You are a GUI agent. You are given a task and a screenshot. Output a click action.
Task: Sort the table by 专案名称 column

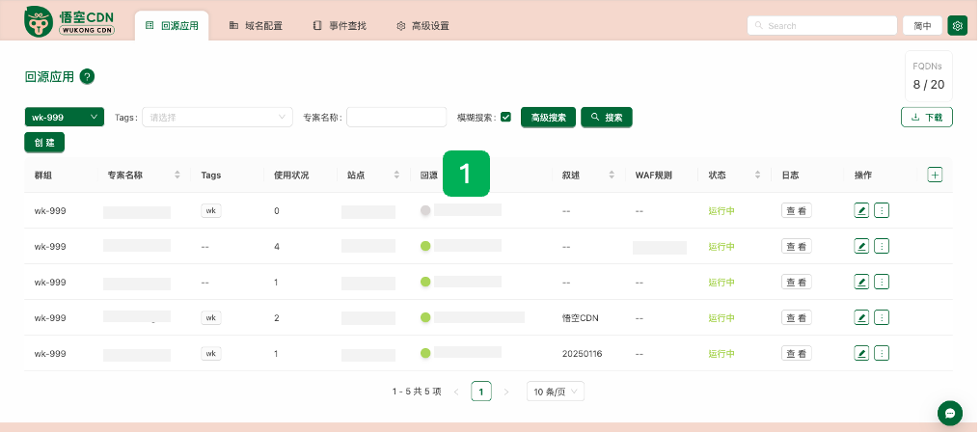point(177,176)
